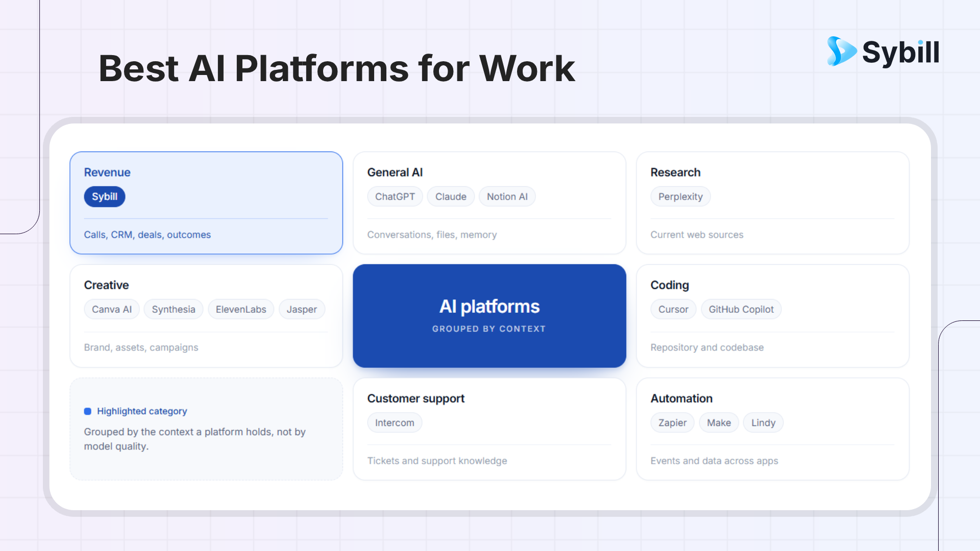The width and height of the screenshot is (980, 551).
Task: Click the Zapier chip
Action: (672, 422)
